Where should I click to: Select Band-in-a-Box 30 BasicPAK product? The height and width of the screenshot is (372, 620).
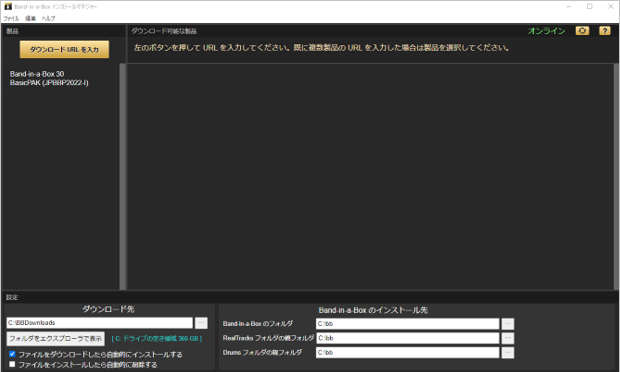coord(61,78)
